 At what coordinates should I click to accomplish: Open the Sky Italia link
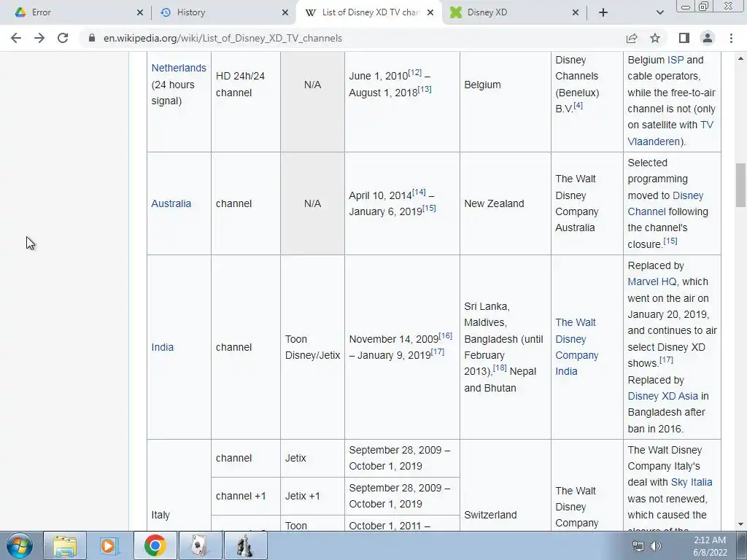click(692, 482)
